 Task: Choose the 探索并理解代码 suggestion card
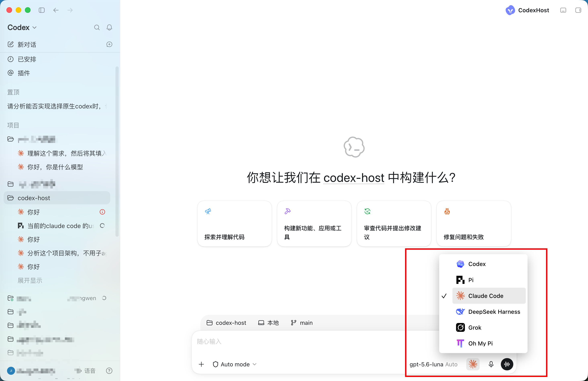pyautogui.click(x=235, y=223)
